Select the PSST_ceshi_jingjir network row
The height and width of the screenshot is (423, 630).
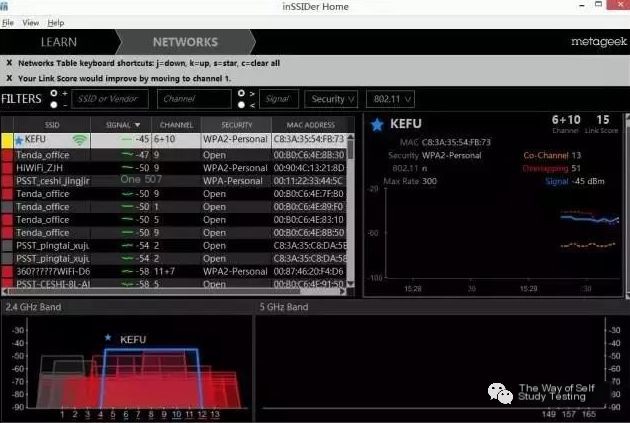174,181
